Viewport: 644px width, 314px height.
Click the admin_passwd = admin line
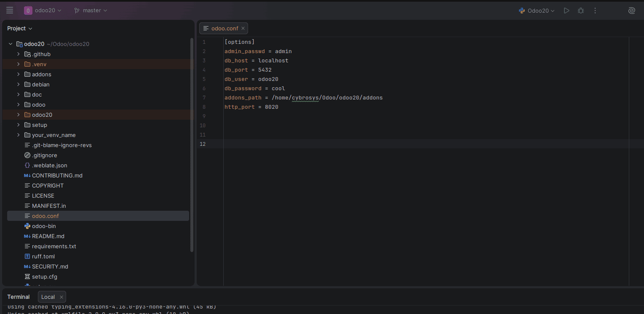[x=258, y=51]
